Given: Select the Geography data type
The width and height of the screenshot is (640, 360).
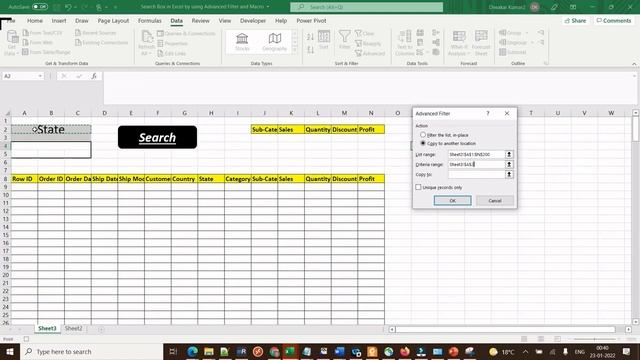Looking at the screenshot, I should coord(274,42).
